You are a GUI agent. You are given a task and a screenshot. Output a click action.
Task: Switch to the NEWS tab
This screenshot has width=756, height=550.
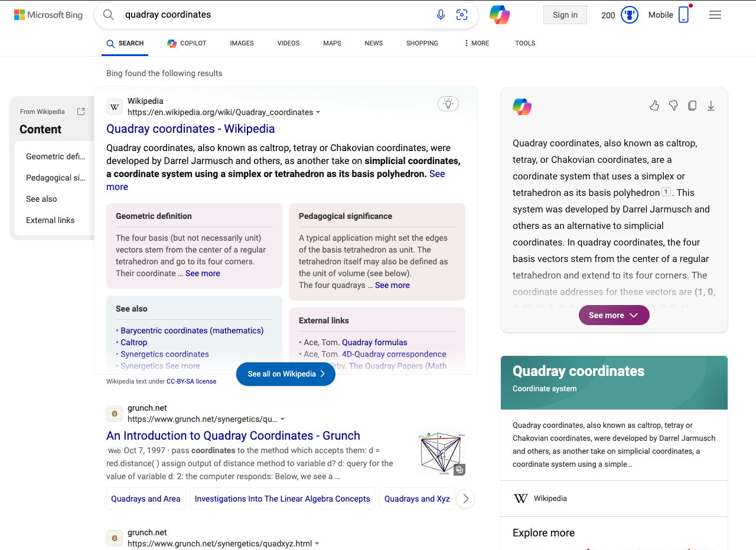[x=374, y=43]
